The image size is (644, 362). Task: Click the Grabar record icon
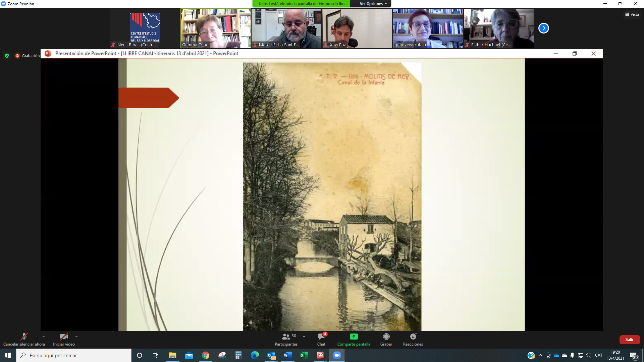[x=386, y=337]
